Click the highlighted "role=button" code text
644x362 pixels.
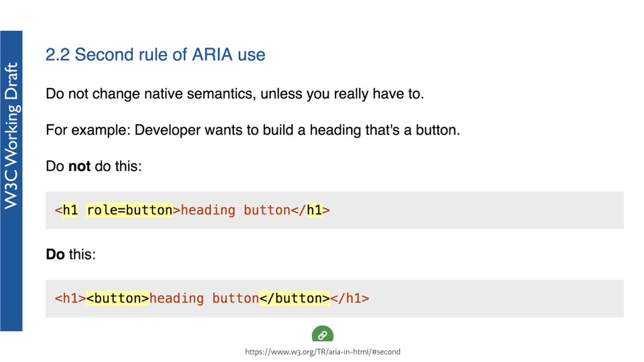[129, 210]
